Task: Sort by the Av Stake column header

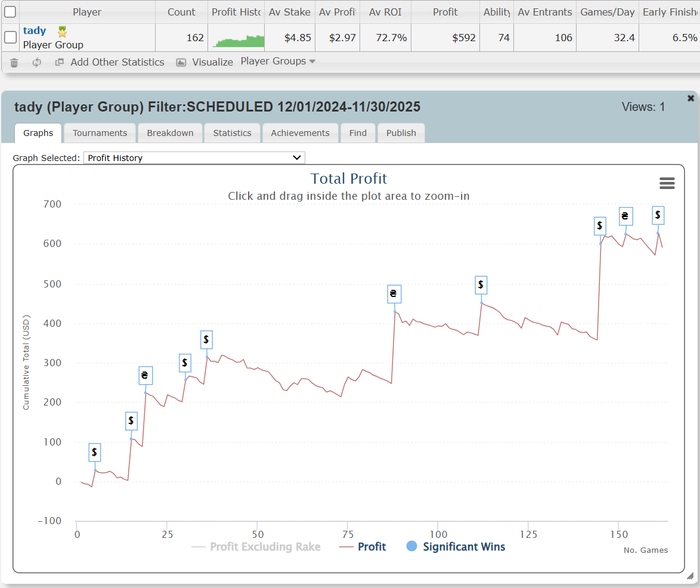Action: (289, 12)
